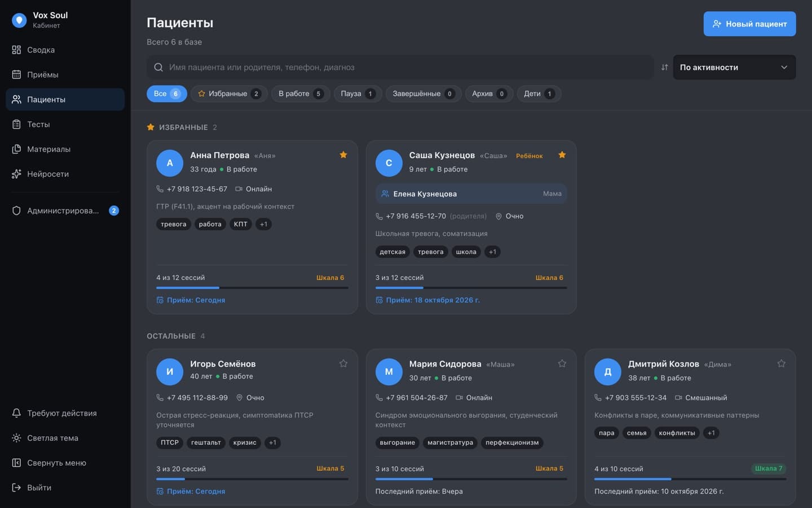Screen dimensions: 812x508
Task: Show Пауза patients filter
Action: coord(358,94)
